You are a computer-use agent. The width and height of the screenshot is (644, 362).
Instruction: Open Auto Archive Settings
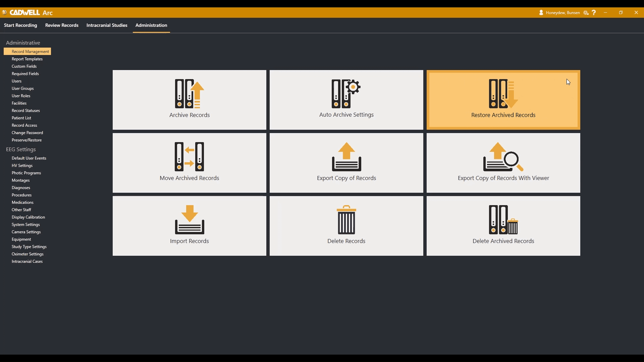[x=346, y=100]
